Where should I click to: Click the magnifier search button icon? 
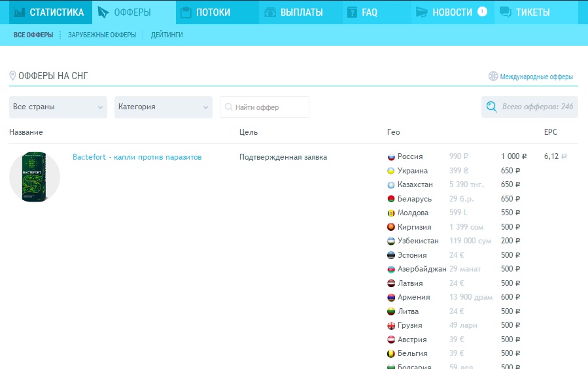pos(490,107)
